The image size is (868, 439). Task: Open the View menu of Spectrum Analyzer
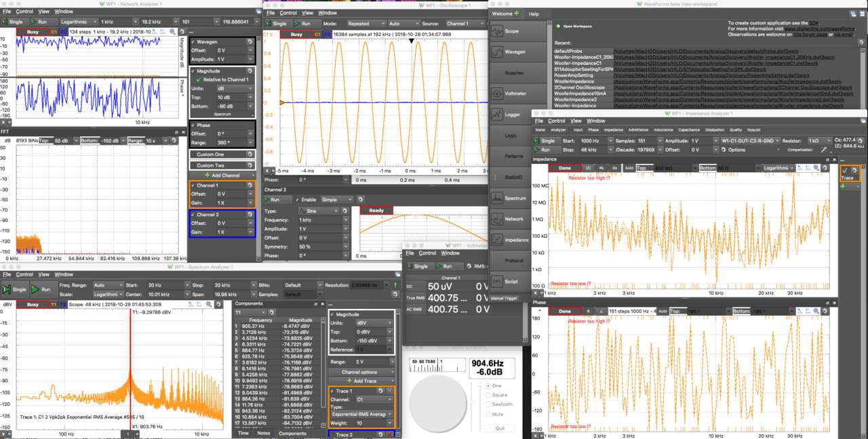coord(43,274)
